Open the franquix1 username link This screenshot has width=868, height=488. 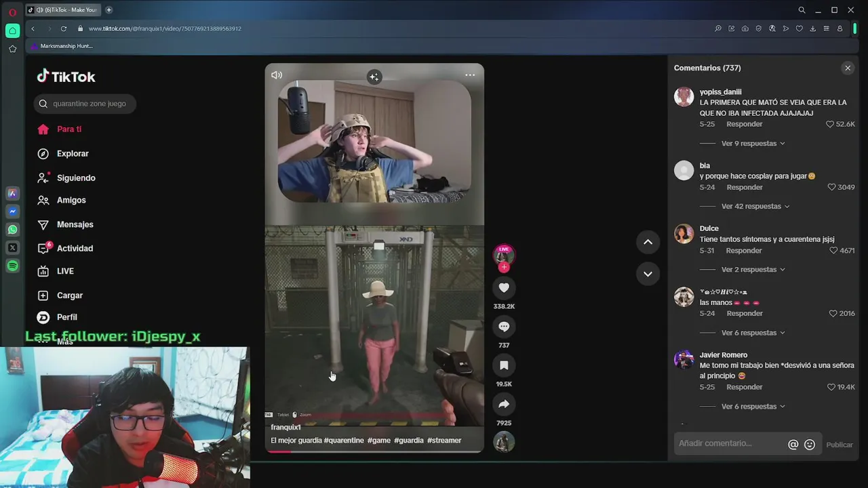tap(285, 427)
